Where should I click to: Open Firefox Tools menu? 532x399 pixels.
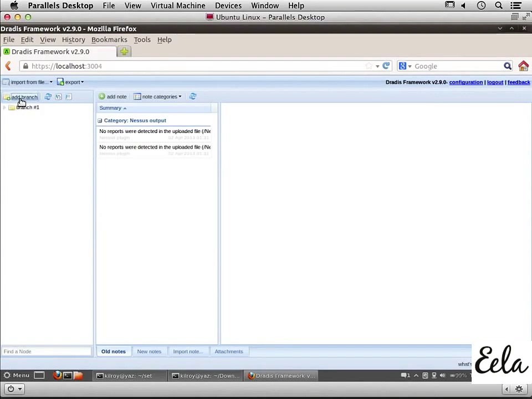coord(142,40)
